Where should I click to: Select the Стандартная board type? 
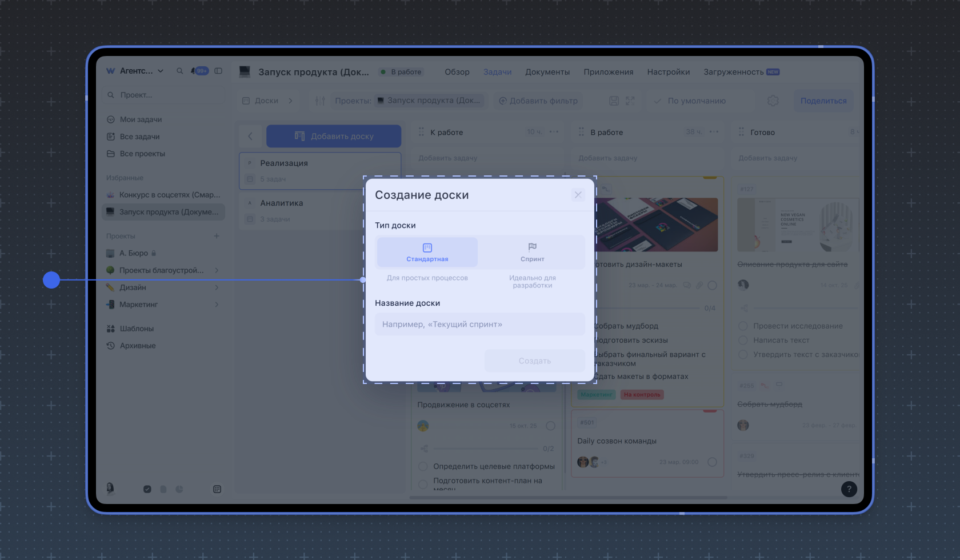427,252
